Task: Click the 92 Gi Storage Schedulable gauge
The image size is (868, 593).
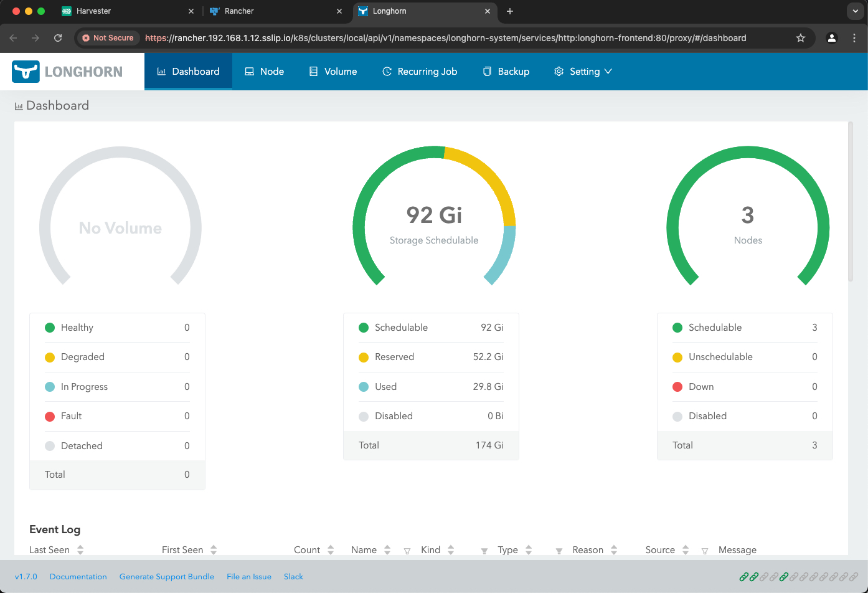Action: point(434,216)
